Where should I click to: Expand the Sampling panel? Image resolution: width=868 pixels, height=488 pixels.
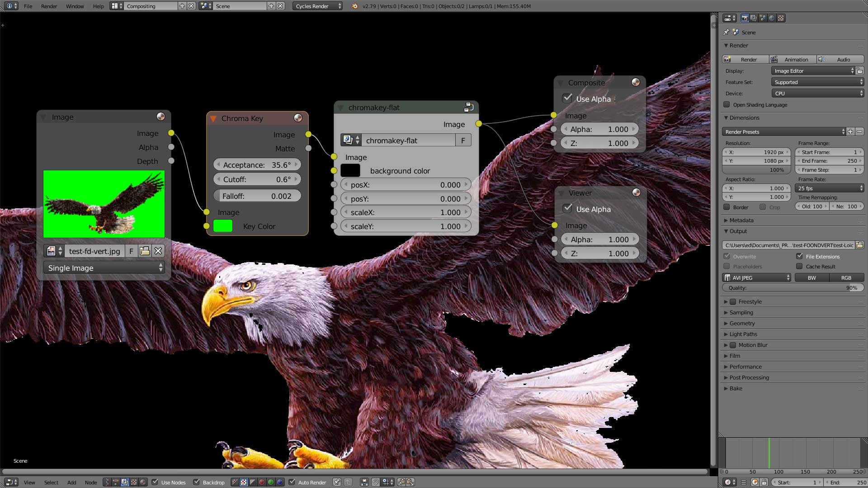tap(741, 312)
